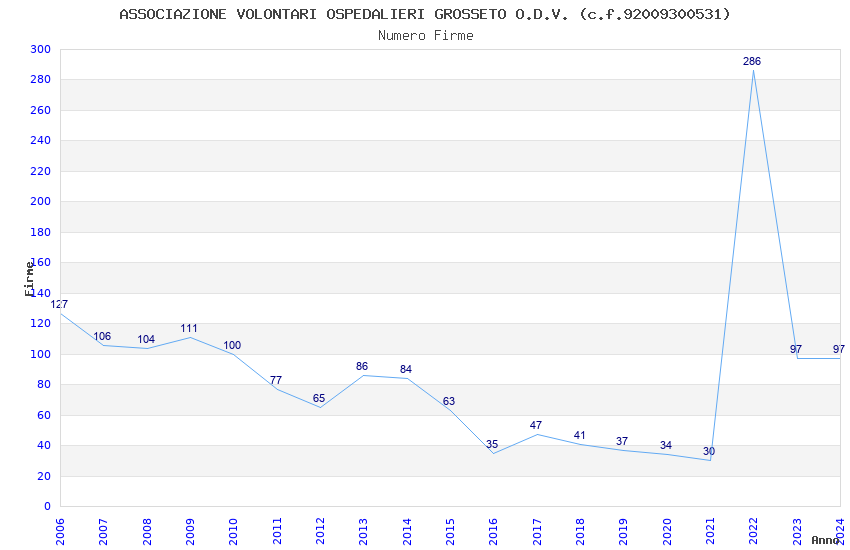Click the 2007 year label on x-axis
The width and height of the screenshot is (850, 550).
coord(103,531)
